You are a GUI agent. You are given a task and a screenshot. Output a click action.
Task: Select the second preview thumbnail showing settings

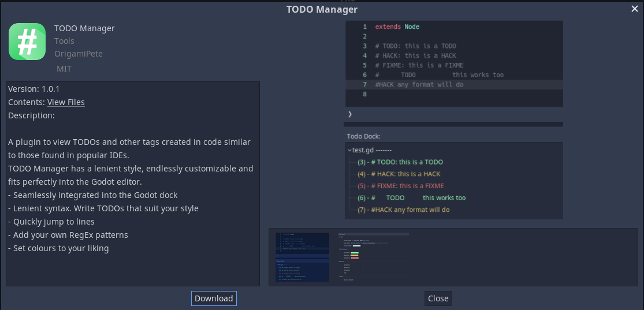point(373,257)
